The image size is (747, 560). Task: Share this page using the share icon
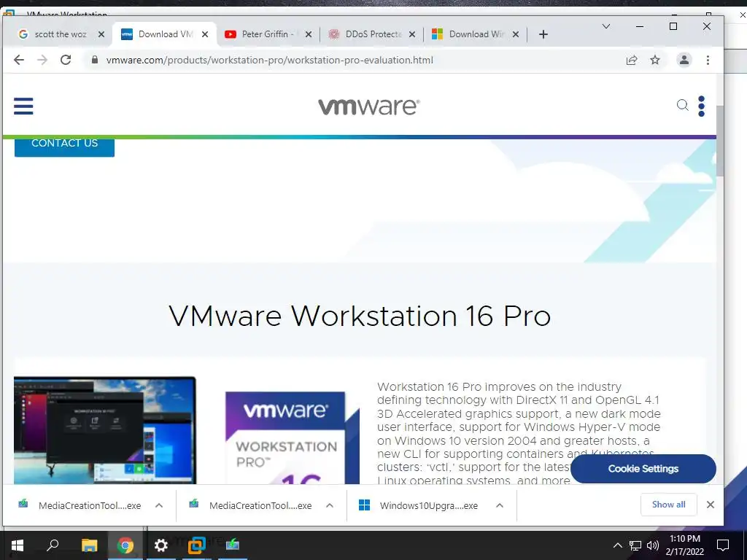click(x=632, y=60)
